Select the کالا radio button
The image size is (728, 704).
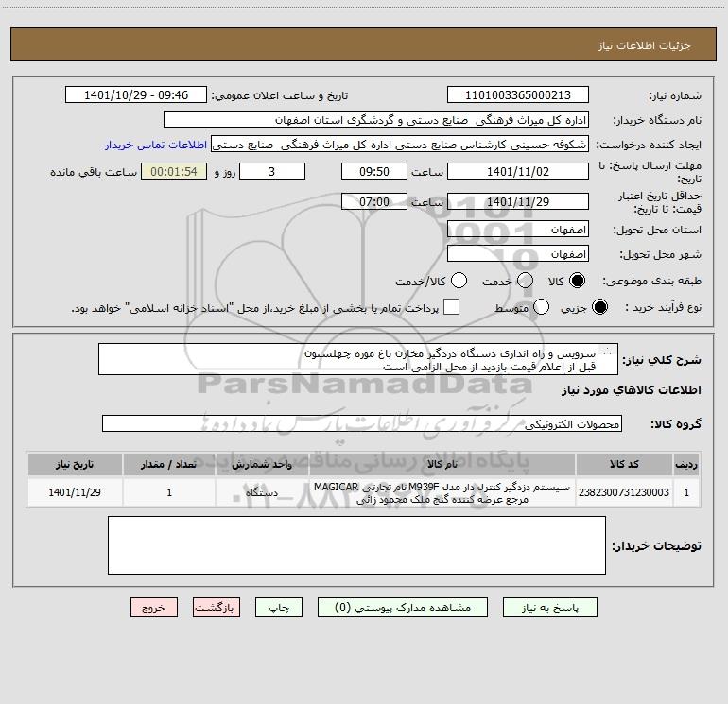coord(577,281)
